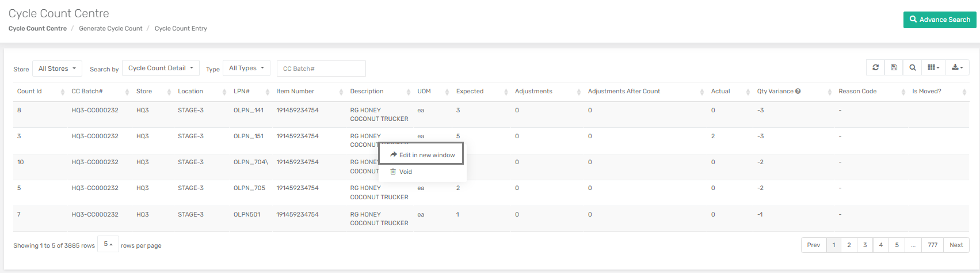Viewport: 980px width, 273px height.
Task: Sort by LPN# column sort arrows
Action: click(x=268, y=92)
